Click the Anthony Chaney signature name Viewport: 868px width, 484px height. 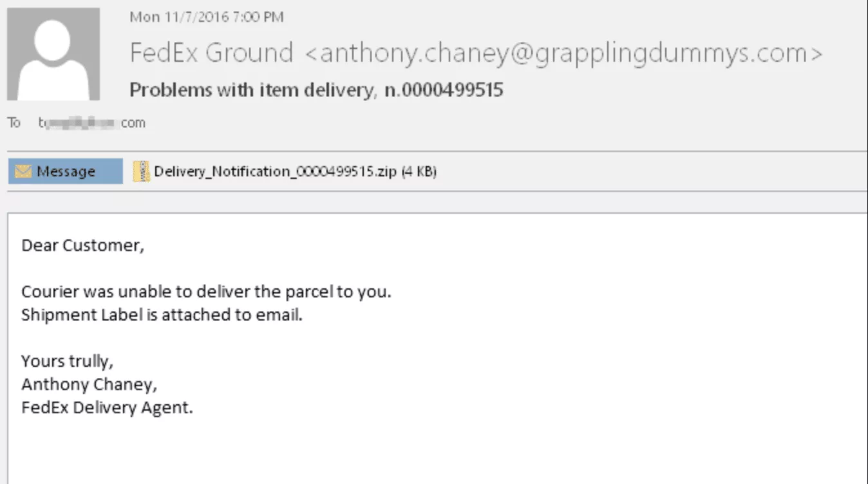pos(89,384)
